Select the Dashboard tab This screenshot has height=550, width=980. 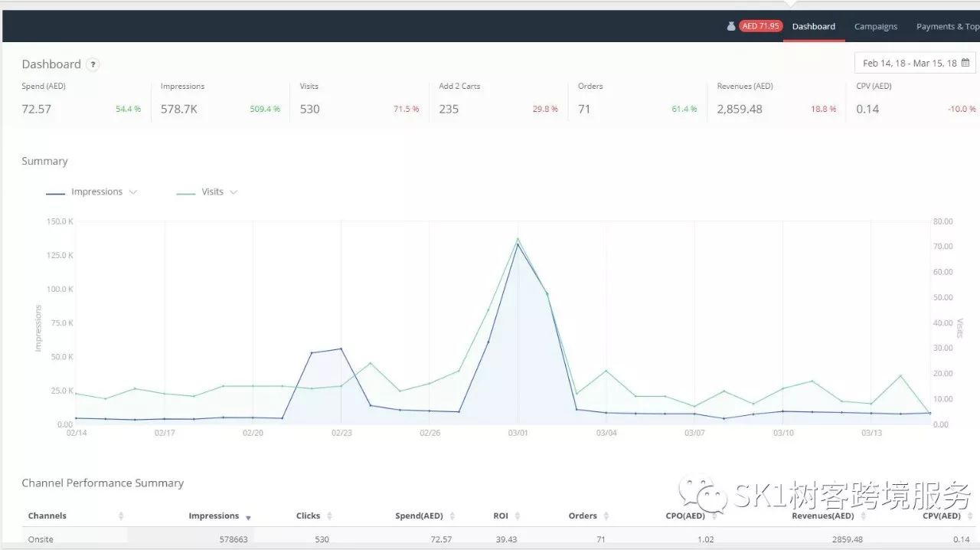[813, 26]
